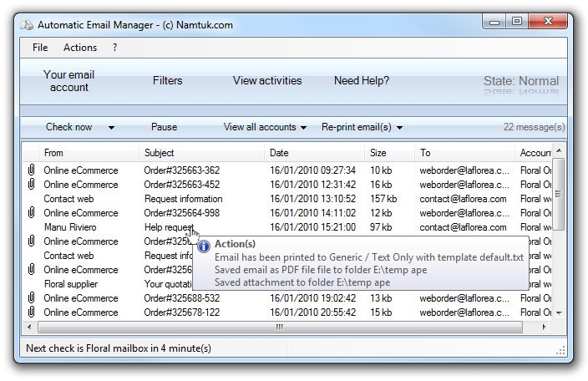Open the Re-print email(s) dropdown
Viewport: 588px width, 381px height.
tap(399, 128)
